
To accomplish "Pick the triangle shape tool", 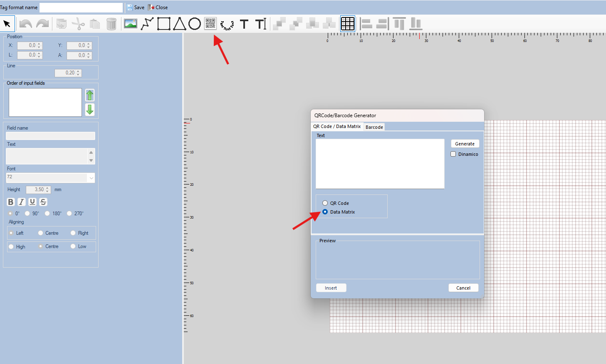I will click(x=179, y=24).
